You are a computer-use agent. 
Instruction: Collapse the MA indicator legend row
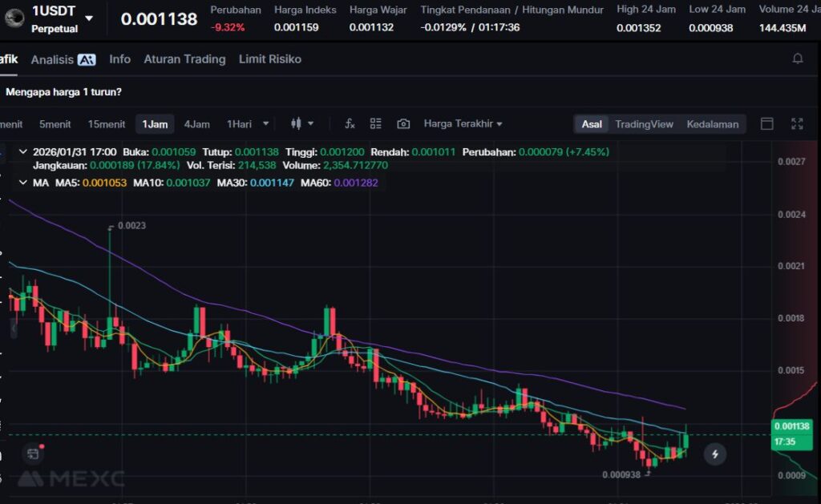(22, 183)
